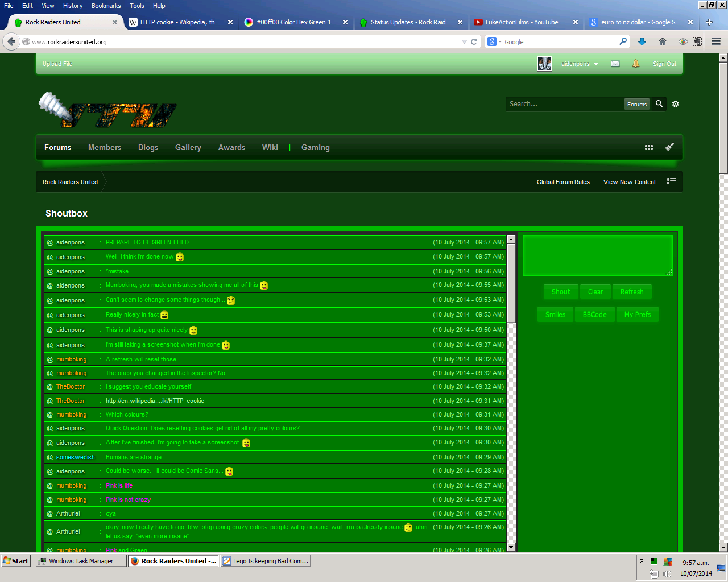Viewport: 728px width, 582px height.
Task: Click the @ icon beside the 'Humans are strange...' shout
Action: [x=49, y=458]
